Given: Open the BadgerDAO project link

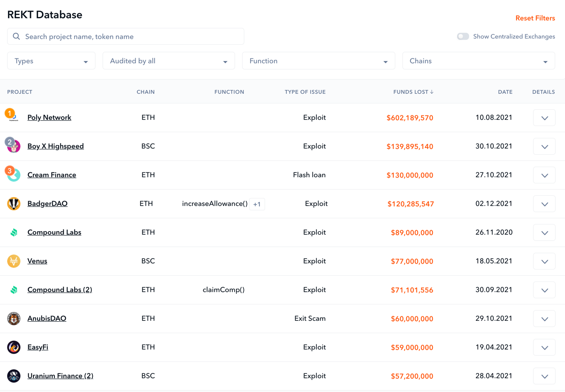Looking at the screenshot, I should 47,204.
